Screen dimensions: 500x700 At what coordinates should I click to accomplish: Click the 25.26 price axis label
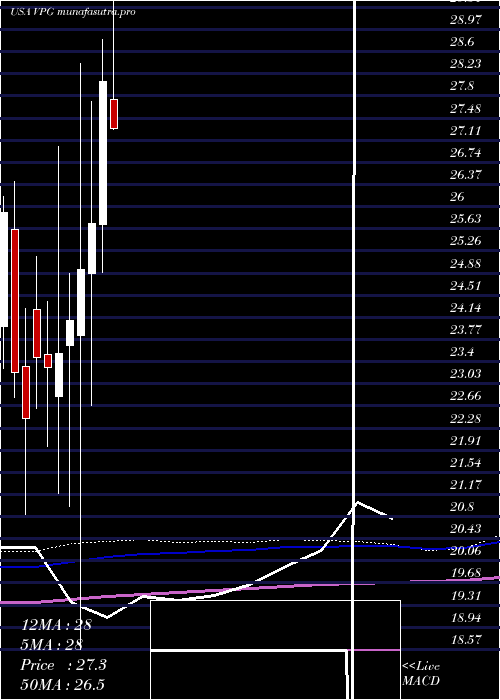tap(465, 242)
